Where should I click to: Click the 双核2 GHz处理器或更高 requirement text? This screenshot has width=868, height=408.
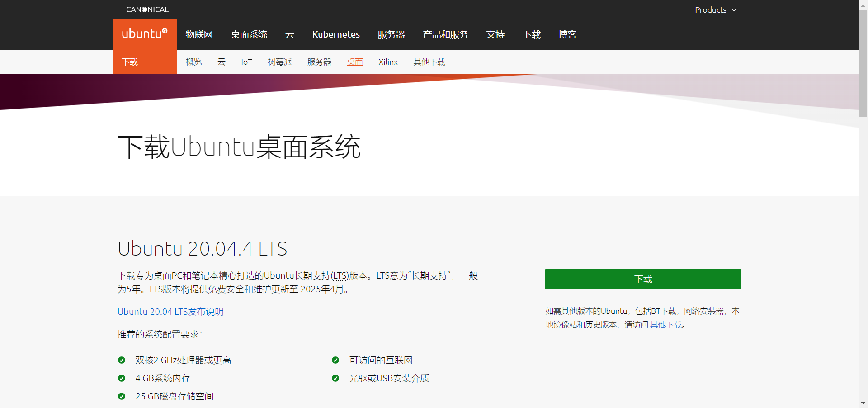coord(183,360)
